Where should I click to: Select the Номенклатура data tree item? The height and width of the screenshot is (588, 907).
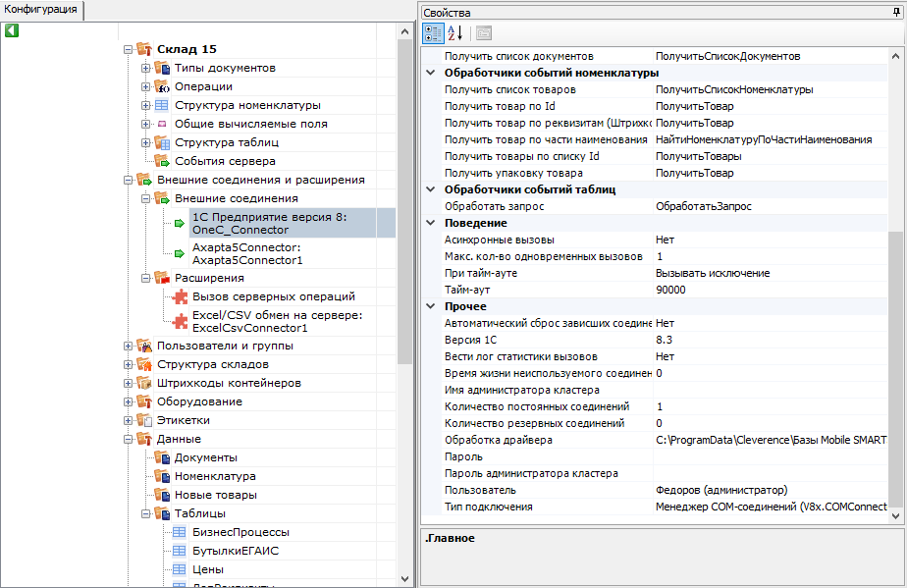[x=215, y=476]
